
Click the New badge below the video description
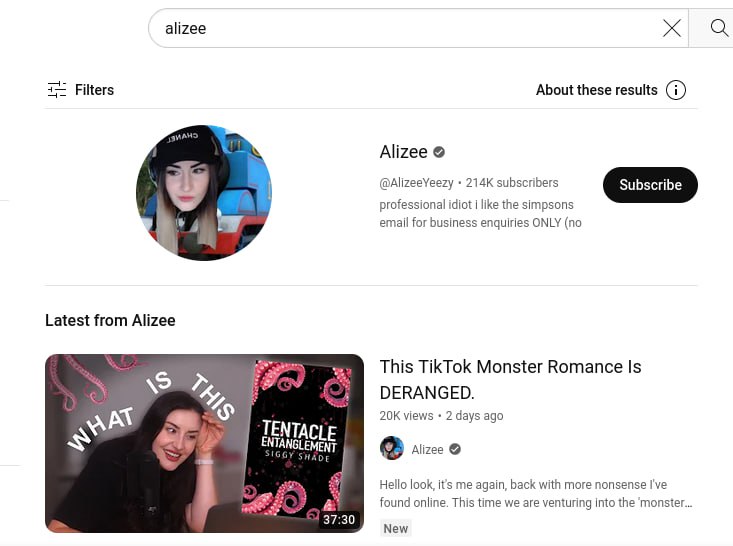[x=395, y=528]
